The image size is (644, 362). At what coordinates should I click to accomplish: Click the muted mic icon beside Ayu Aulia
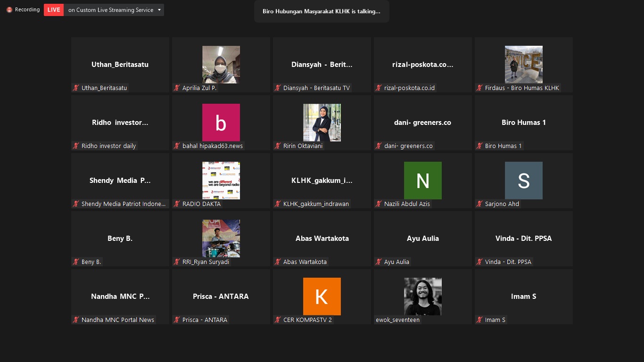coord(379,262)
